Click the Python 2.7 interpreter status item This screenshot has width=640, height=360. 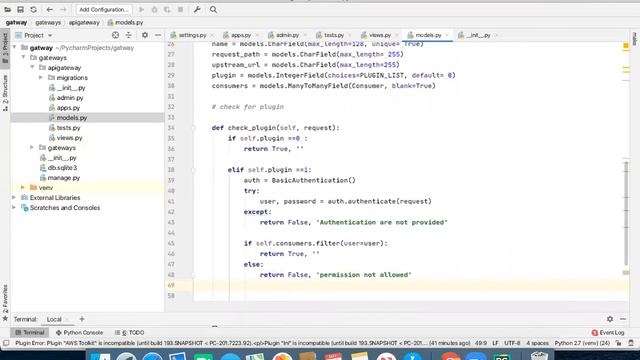point(582,343)
